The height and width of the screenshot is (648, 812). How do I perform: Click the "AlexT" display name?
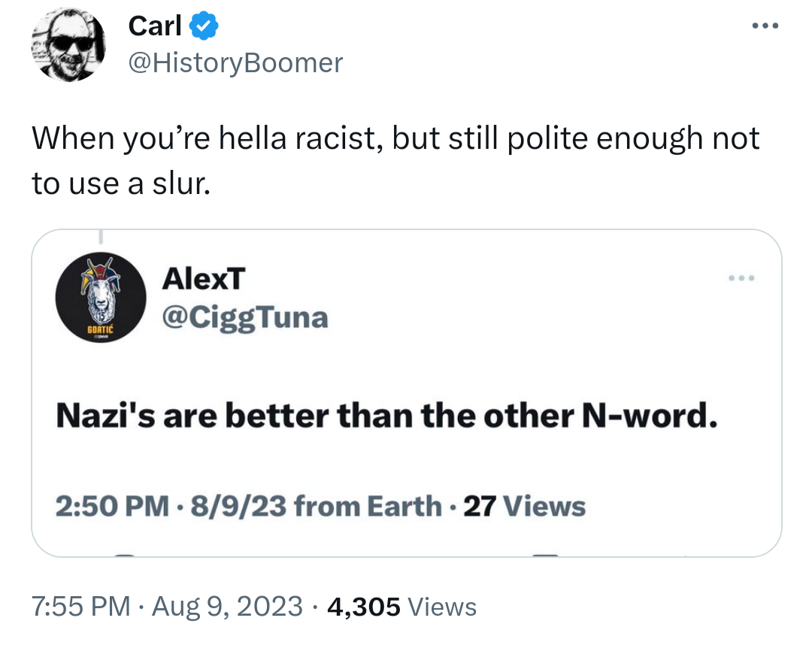[x=203, y=280]
